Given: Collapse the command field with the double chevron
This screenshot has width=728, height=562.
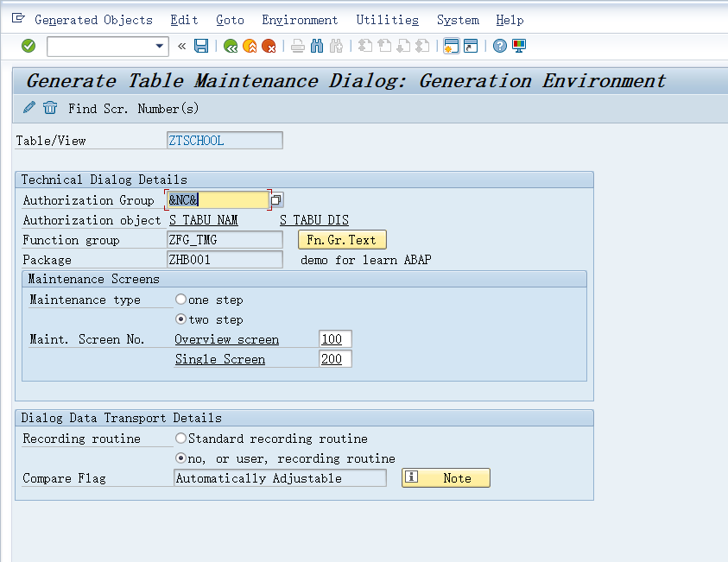Looking at the screenshot, I should tap(181, 46).
